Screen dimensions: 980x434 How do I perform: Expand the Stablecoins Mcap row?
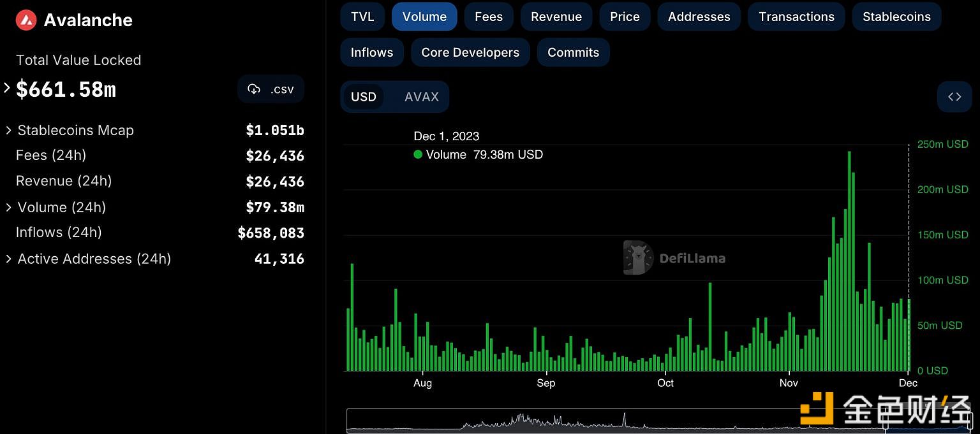[x=8, y=131]
